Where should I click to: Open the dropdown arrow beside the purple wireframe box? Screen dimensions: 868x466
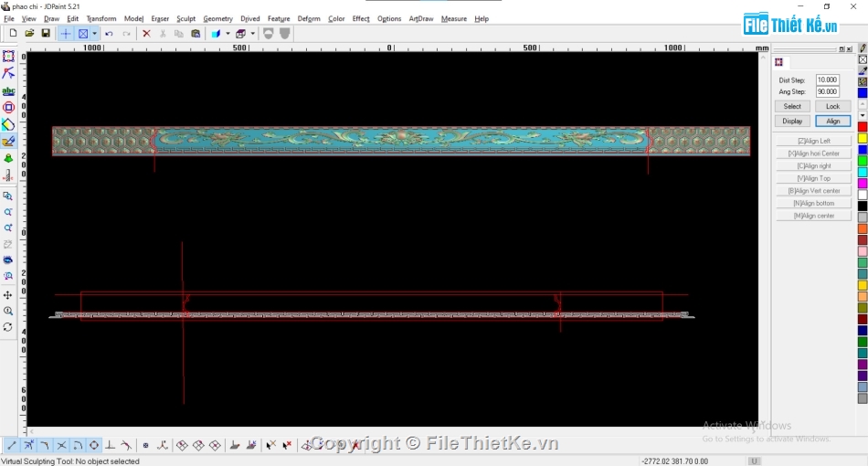(253, 34)
